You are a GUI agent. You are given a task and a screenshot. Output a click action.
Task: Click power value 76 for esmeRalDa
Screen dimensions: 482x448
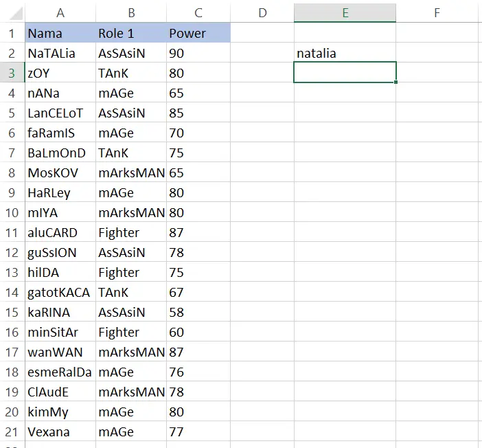pos(198,372)
